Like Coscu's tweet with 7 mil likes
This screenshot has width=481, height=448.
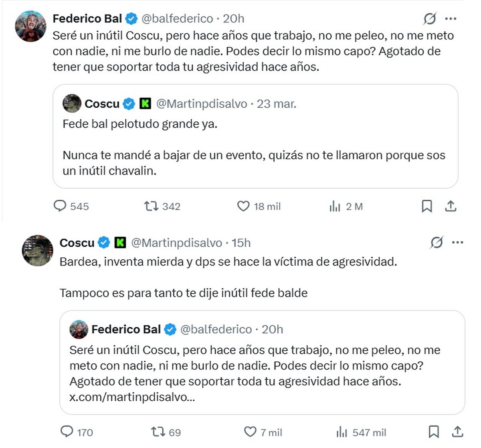(x=250, y=432)
